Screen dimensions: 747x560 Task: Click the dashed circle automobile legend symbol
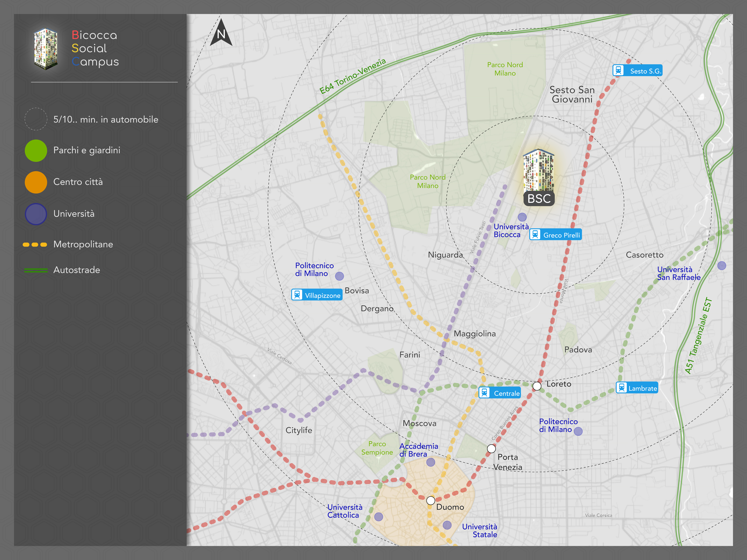(36, 119)
